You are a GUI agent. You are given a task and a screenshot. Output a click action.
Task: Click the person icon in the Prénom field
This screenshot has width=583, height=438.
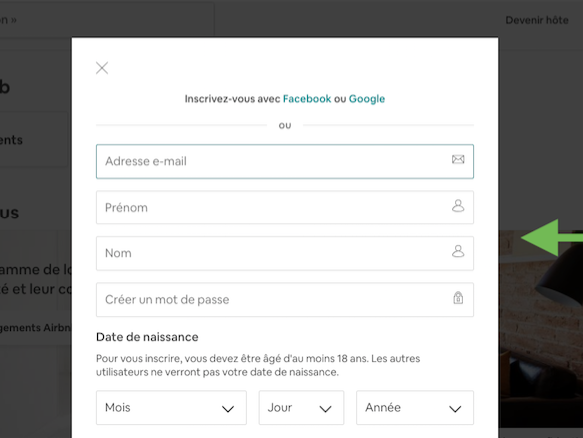click(458, 206)
